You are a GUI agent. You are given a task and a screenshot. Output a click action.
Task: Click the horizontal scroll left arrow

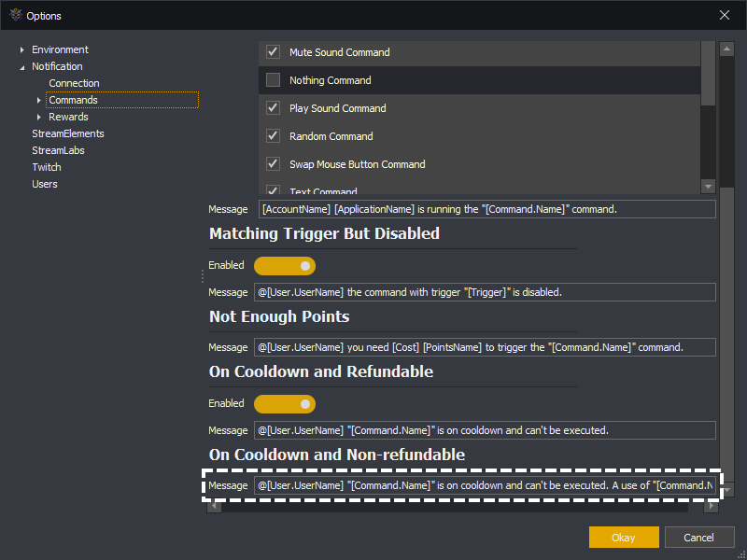point(214,506)
